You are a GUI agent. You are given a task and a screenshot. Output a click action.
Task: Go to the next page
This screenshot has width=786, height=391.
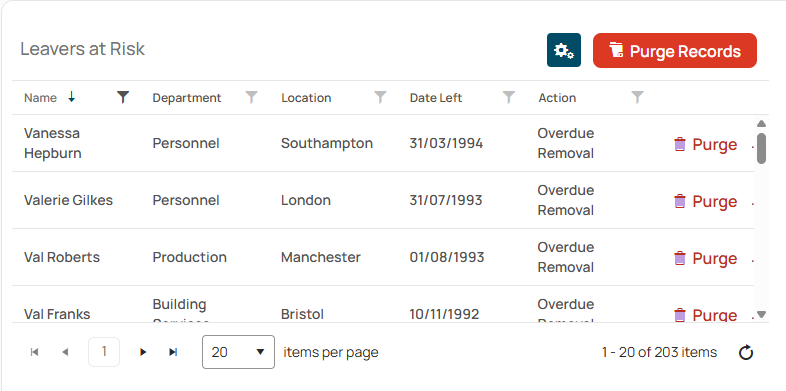143,352
